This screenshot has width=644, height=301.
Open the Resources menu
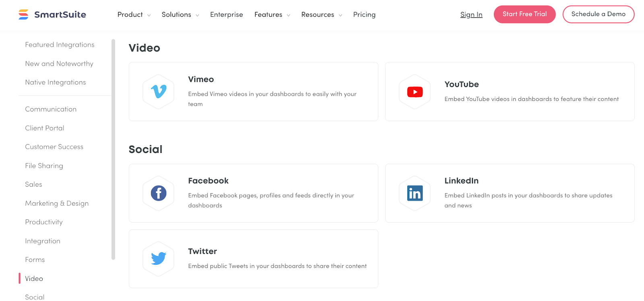click(318, 14)
